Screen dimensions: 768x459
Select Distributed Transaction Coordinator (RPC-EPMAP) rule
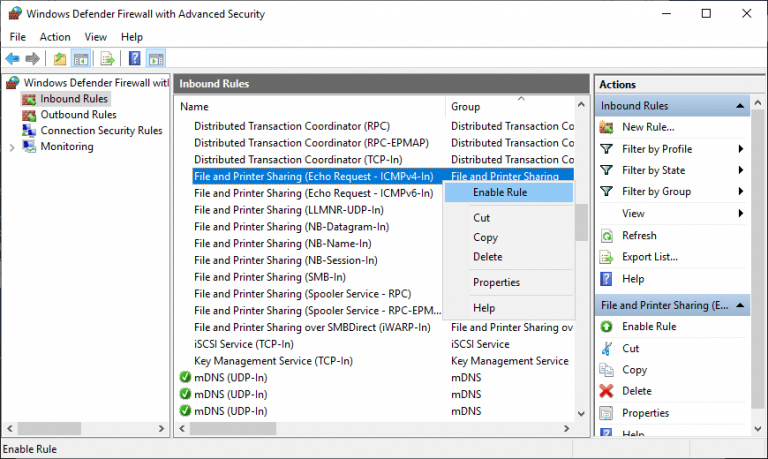coord(312,143)
